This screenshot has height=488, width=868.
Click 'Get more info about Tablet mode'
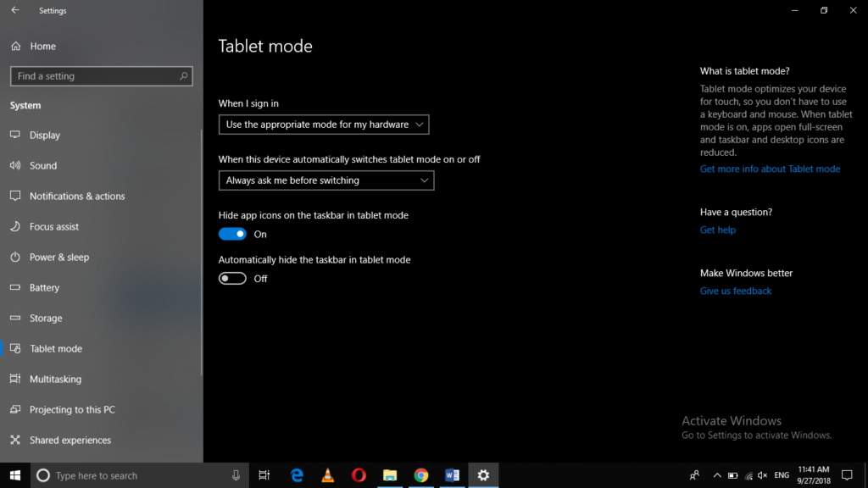tap(770, 169)
